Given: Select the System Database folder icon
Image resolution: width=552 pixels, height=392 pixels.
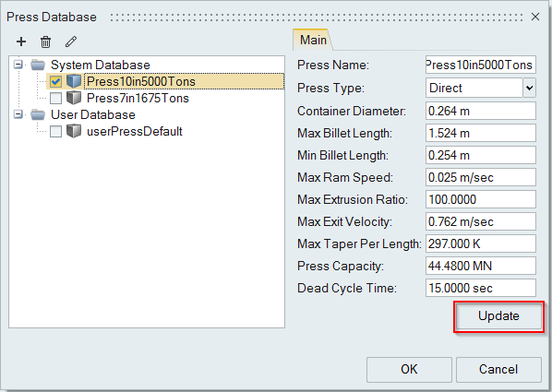Looking at the screenshot, I should point(38,65).
